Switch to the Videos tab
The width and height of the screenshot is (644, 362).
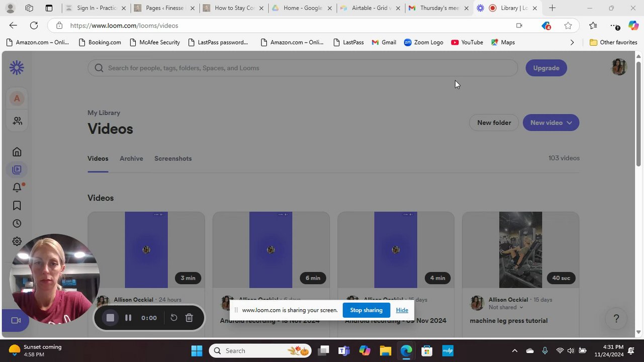98,158
